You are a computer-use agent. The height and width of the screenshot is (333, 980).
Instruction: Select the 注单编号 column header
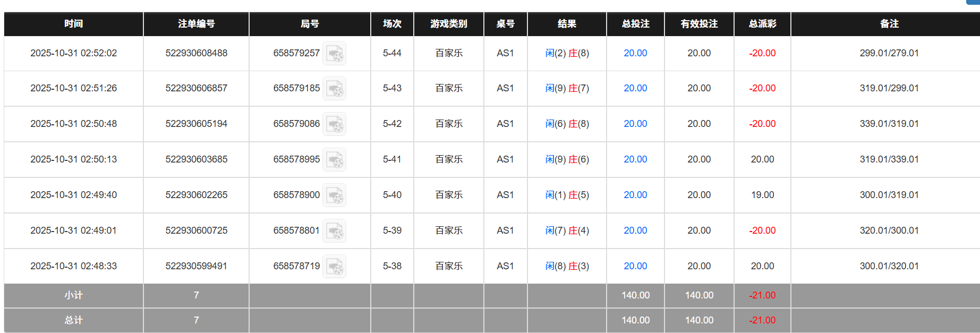tap(196, 24)
